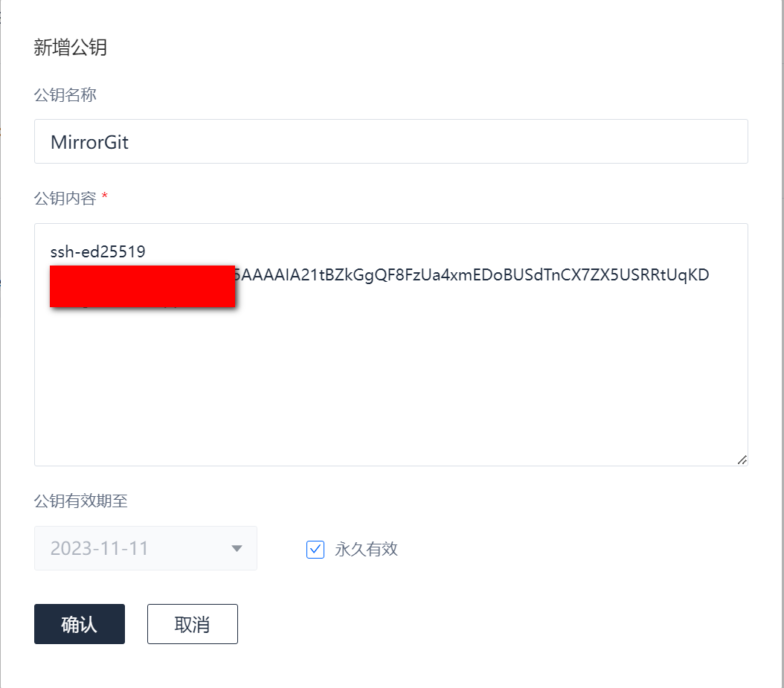Click the MirrorGit text in name field
Image resolution: width=784 pixels, height=688 pixels.
point(89,143)
